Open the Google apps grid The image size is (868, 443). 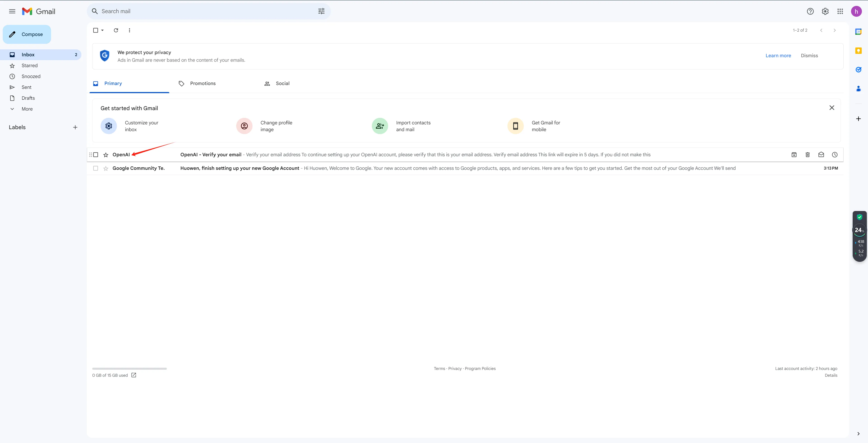coord(840,11)
